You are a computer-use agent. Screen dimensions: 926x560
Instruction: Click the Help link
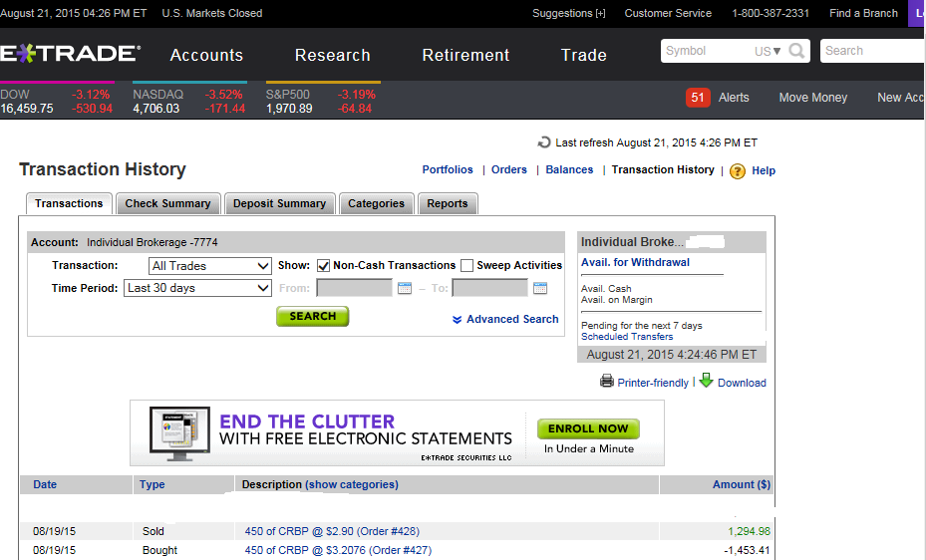click(x=764, y=170)
